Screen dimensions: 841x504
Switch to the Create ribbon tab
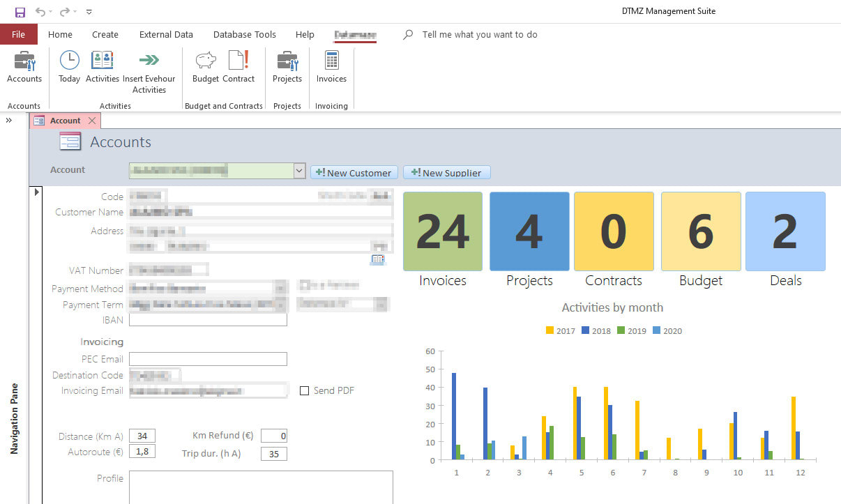105,34
